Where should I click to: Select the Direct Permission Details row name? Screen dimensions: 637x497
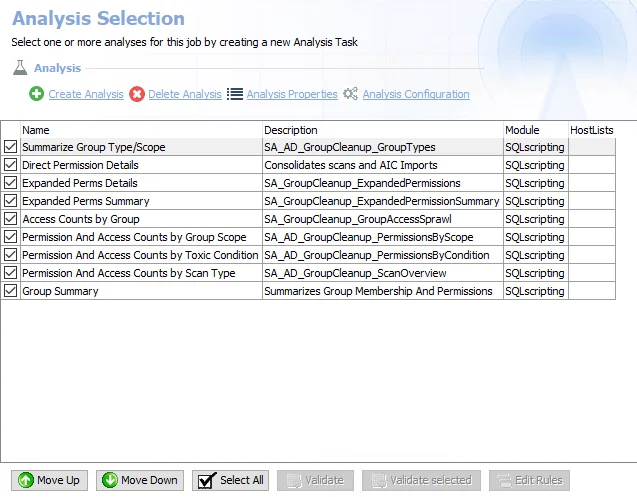pyautogui.click(x=80, y=165)
